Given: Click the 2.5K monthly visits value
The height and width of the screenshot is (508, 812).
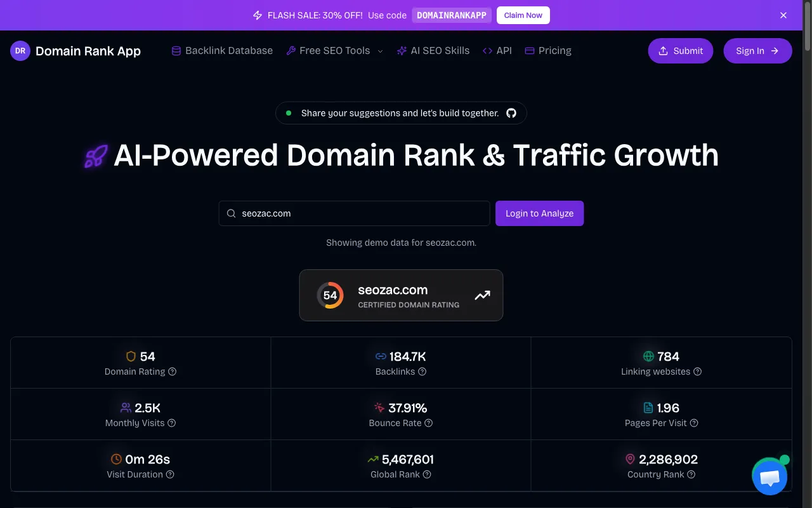Looking at the screenshot, I should click(x=148, y=408).
